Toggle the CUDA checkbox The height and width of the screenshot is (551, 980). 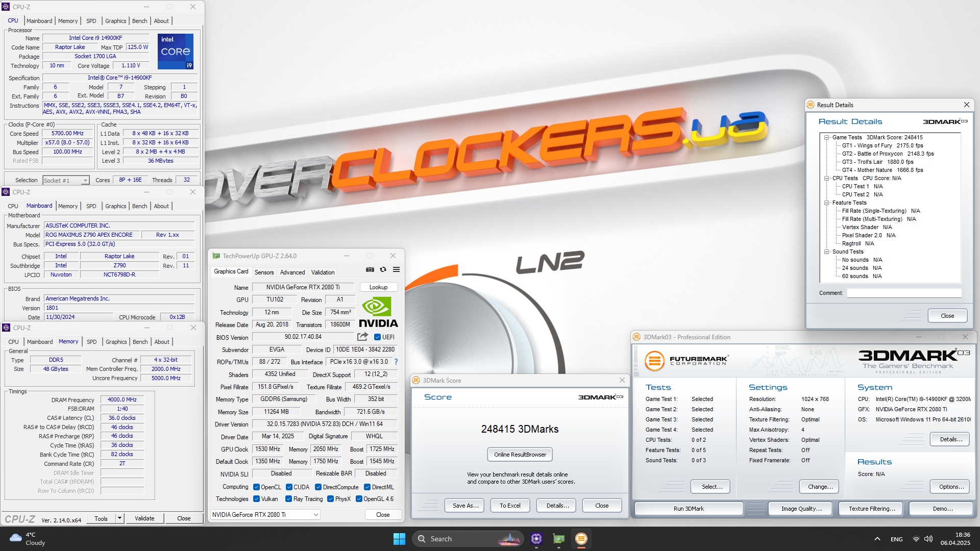point(289,487)
